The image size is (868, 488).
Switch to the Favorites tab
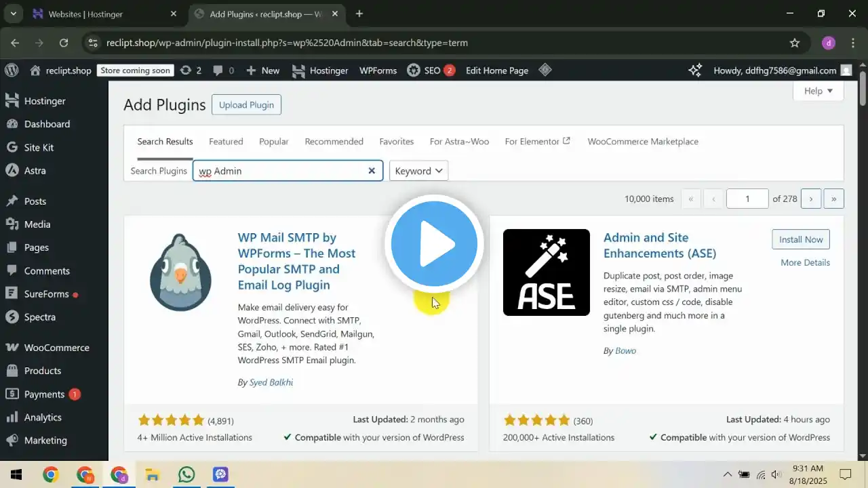397,142
